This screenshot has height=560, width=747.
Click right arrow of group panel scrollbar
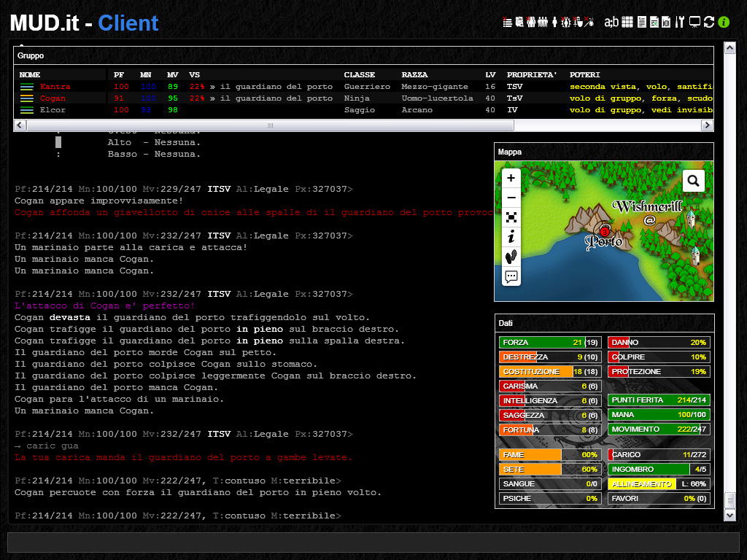tap(707, 125)
